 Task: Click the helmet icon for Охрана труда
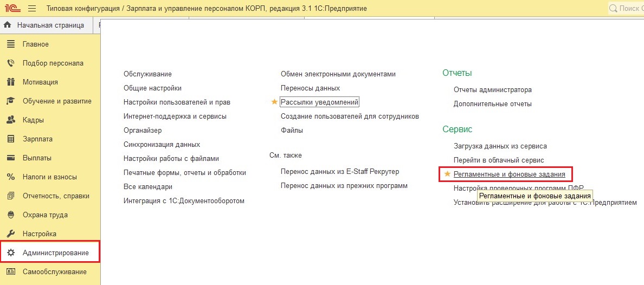11,215
